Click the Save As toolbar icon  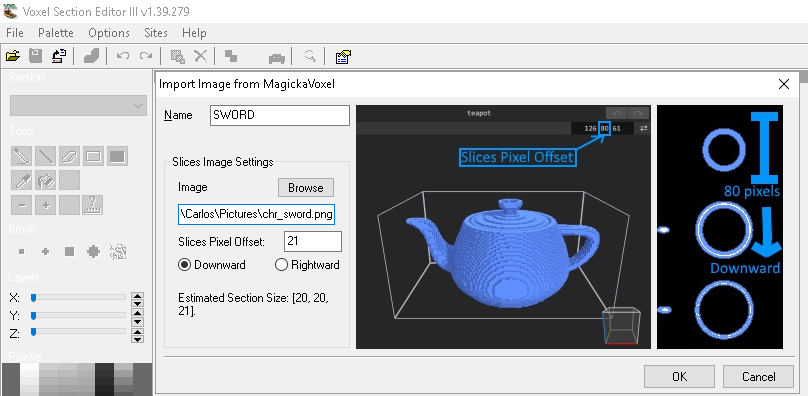coord(60,56)
